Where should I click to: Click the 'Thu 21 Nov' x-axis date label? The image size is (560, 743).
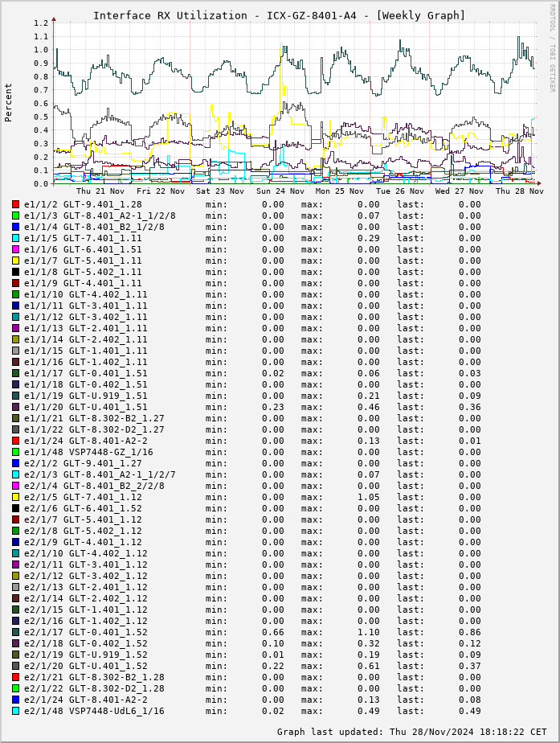click(100, 191)
